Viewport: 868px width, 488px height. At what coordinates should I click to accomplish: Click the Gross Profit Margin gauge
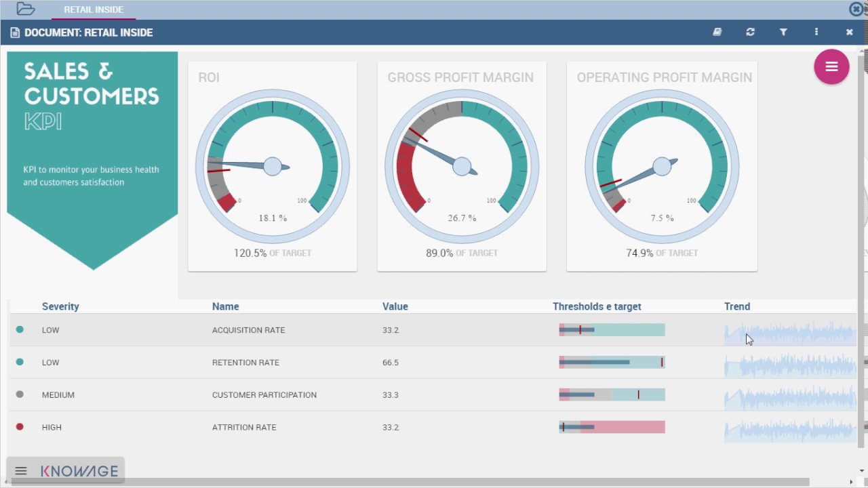coord(462,167)
